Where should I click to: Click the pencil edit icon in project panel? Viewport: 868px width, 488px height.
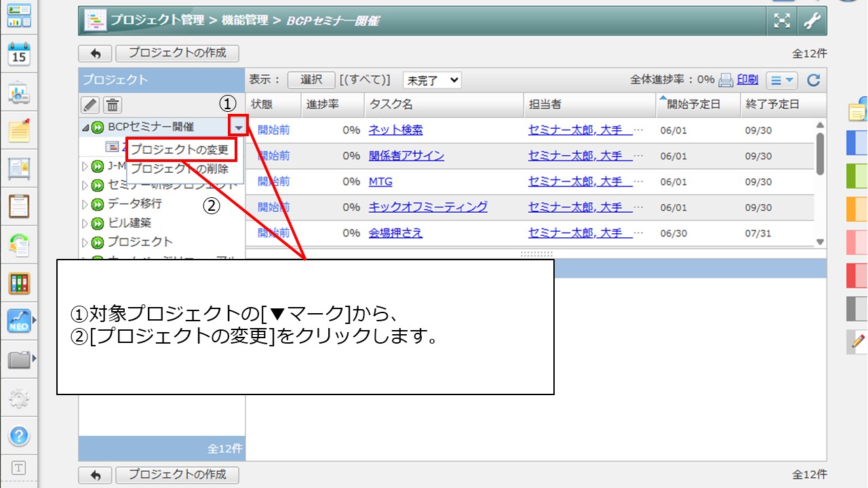(x=90, y=105)
